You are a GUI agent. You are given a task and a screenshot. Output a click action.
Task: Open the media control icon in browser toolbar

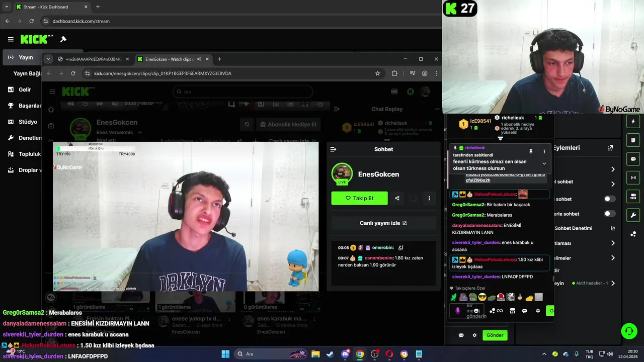[x=413, y=73]
